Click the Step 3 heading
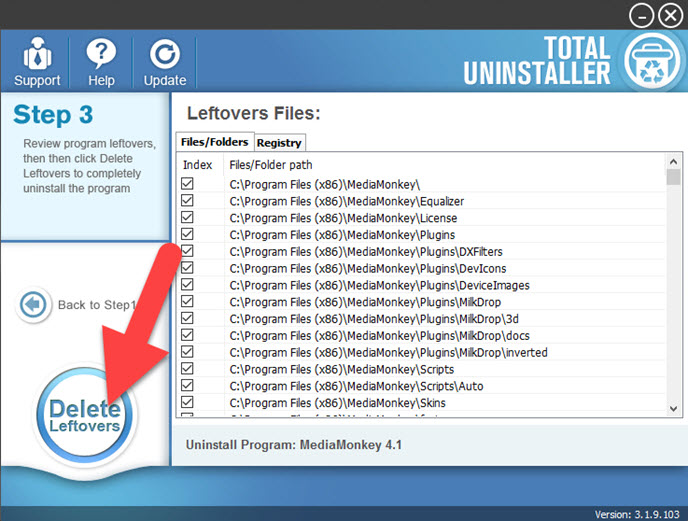 tap(53, 115)
